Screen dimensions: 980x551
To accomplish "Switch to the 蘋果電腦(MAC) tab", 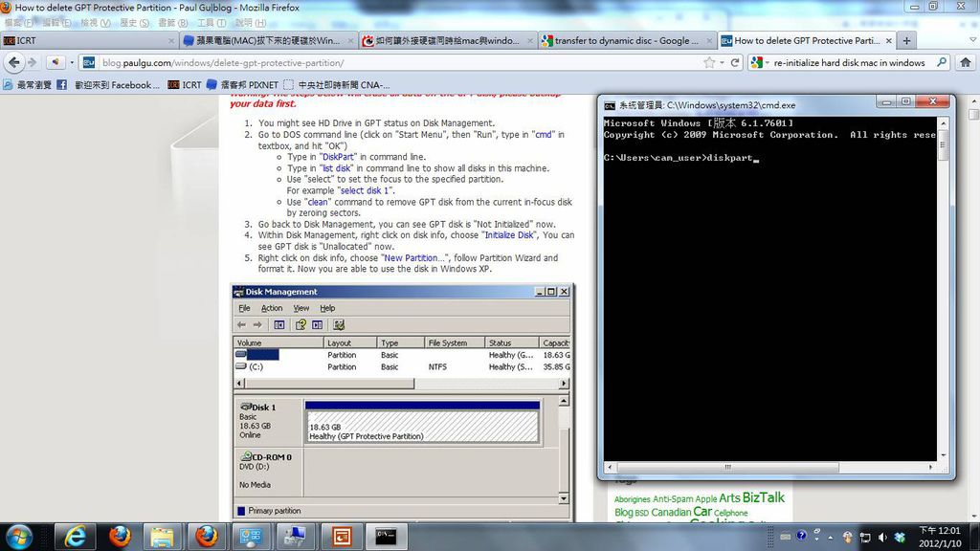I will tap(269, 40).
